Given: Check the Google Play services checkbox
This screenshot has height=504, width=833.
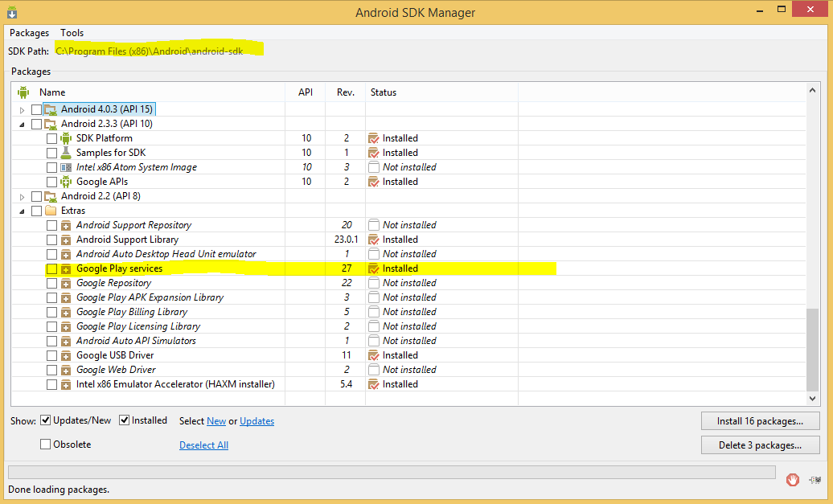Looking at the screenshot, I should (51, 268).
